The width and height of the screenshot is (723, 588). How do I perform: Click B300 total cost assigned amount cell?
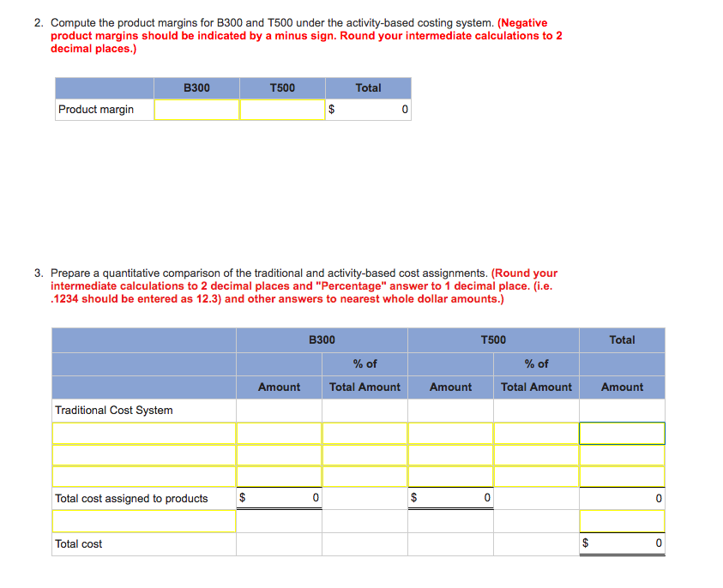tap(279, 498)
